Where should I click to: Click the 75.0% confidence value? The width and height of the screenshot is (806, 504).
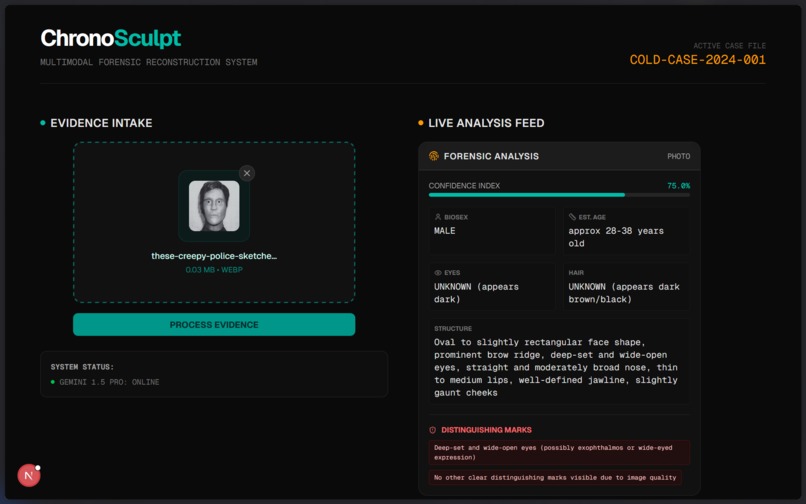(x=679, y=186)
